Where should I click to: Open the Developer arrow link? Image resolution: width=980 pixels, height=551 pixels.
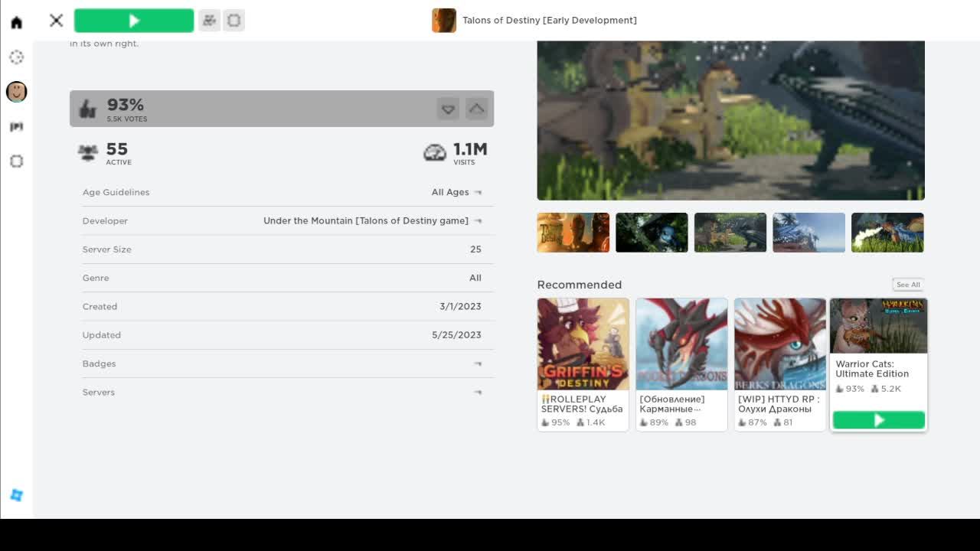pyautogui.click(x=478, y=221)
